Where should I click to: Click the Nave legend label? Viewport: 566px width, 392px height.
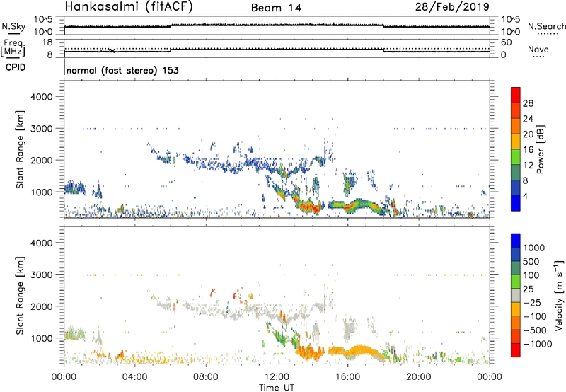[538, 50]
